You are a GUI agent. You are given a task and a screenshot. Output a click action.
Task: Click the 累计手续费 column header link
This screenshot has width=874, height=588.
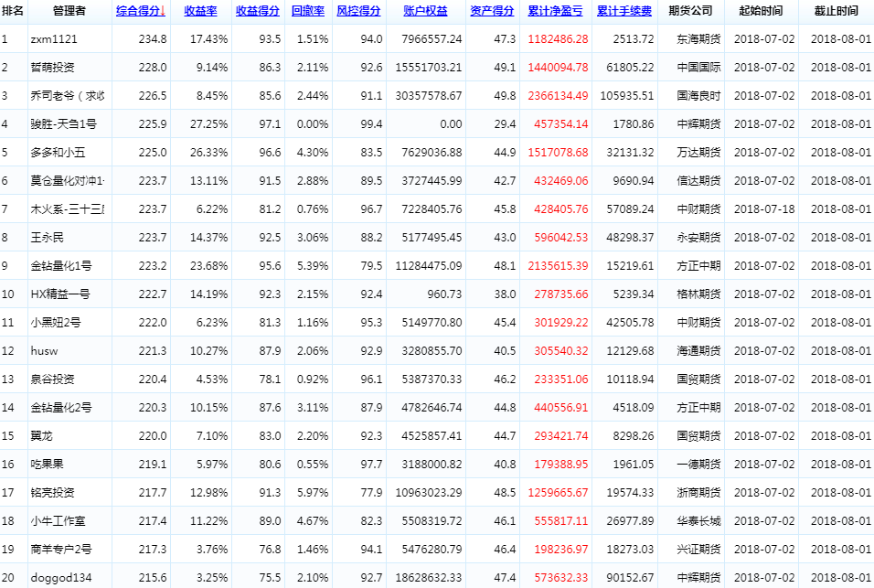click(x=624, y=11)
